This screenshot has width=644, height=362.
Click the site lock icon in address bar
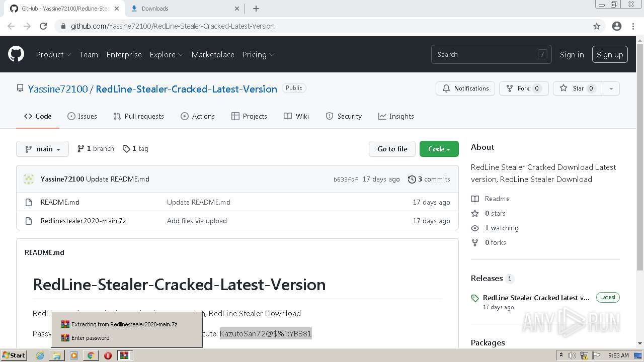pyautogui.click(x=63, y=26)
